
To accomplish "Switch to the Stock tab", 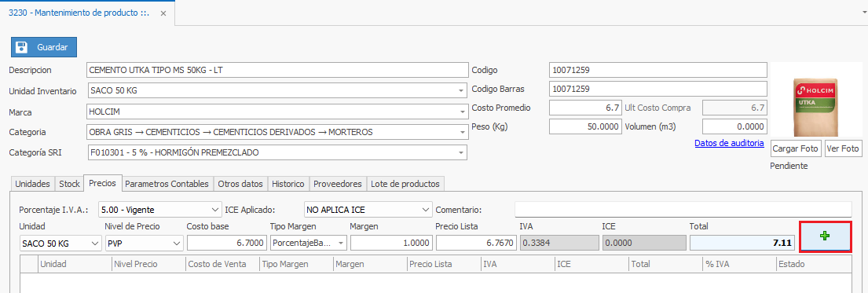I will [x=70, y=183].
